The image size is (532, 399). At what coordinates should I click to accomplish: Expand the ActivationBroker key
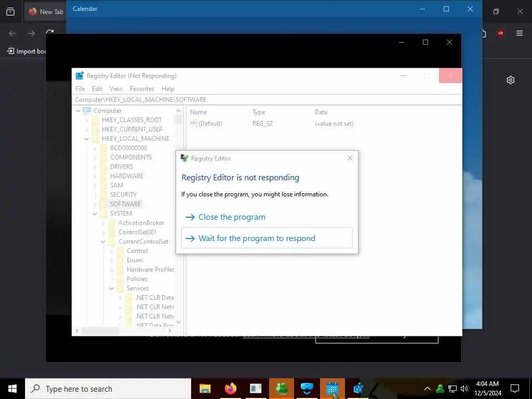pyautogui.click(x=103, y=223)
